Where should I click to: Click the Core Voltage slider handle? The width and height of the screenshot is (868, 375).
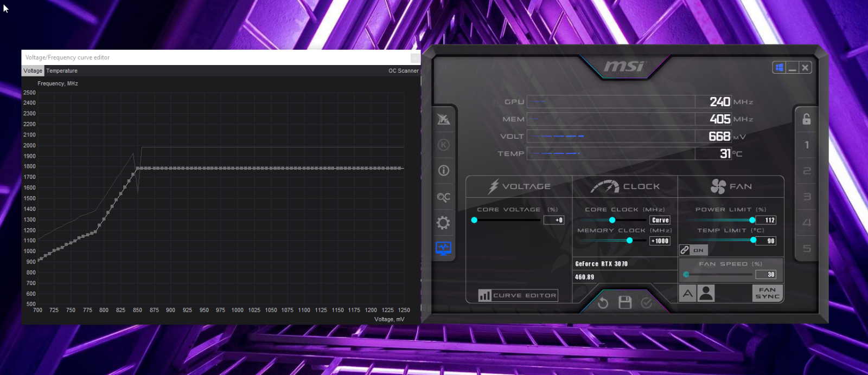pyautogui.click(x=474, y=220)
